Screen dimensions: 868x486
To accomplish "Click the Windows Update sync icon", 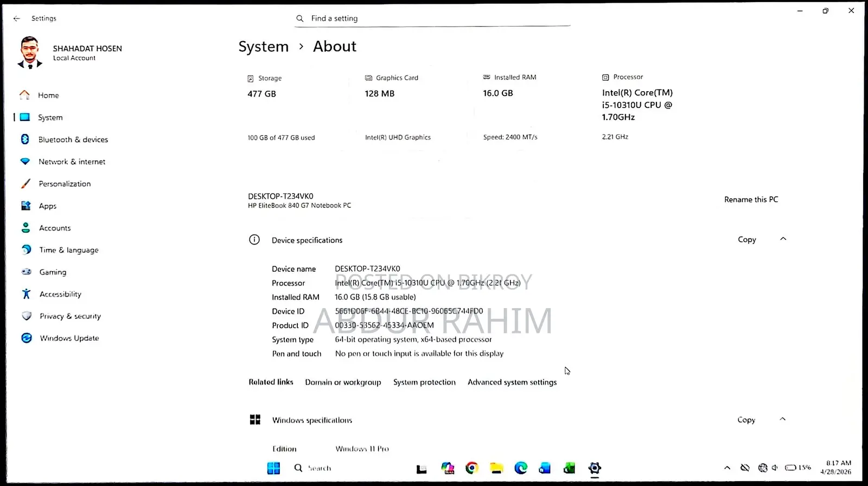I will tap(27, 338).
